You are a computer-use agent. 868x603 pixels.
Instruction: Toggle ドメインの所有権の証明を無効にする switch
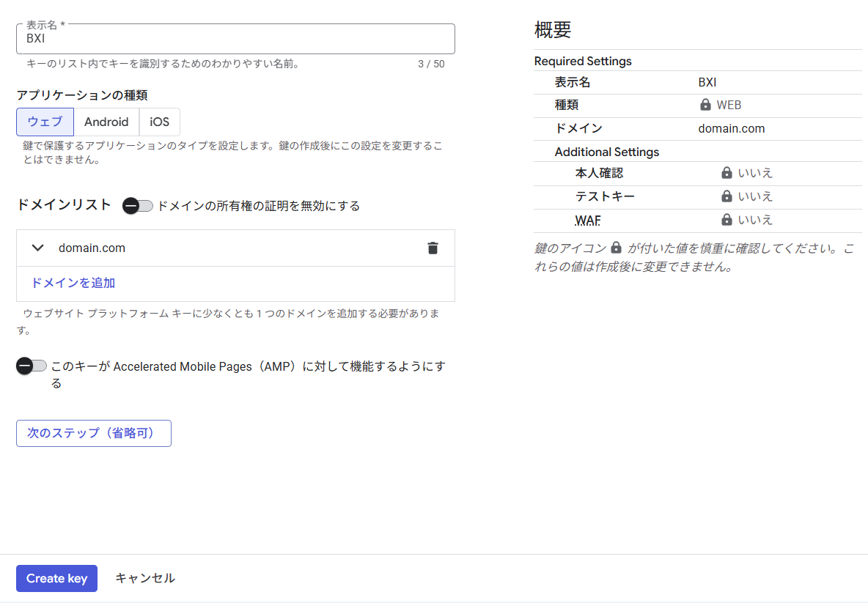137,206
